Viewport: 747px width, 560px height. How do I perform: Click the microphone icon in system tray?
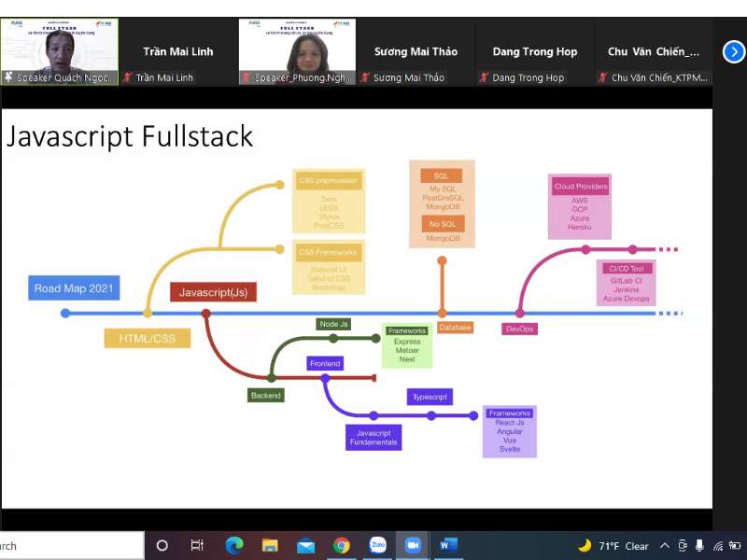coord(684,545)
